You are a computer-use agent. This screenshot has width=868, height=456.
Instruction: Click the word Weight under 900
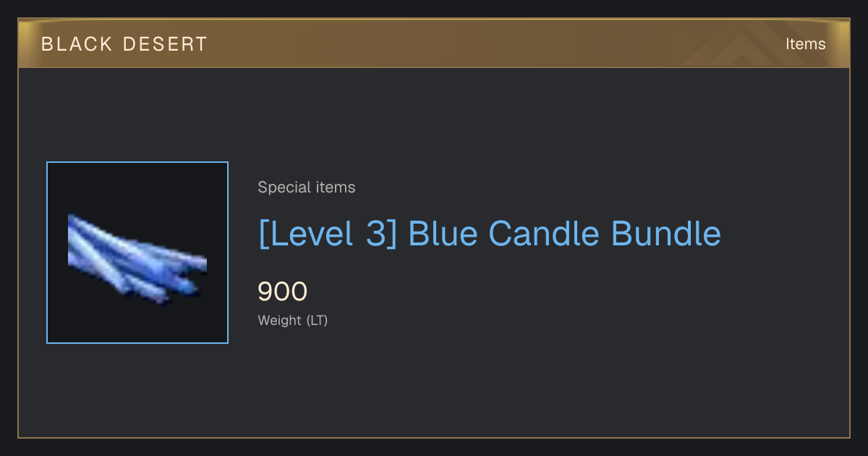coord(280,320)
